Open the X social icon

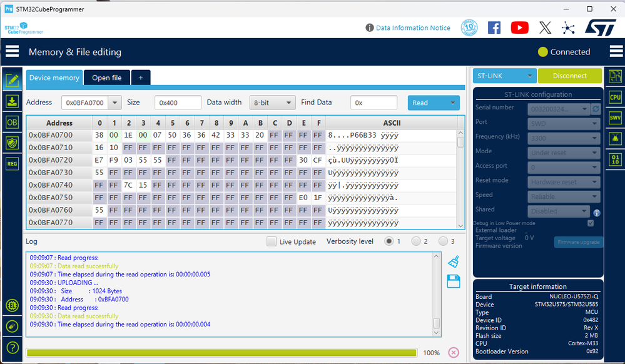[546, 28]
